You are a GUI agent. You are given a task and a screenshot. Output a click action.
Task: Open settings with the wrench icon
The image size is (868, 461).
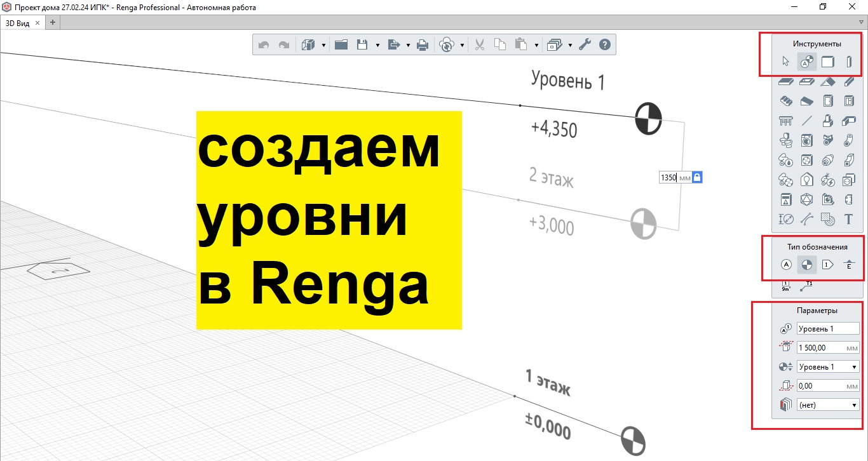[585, 45]
